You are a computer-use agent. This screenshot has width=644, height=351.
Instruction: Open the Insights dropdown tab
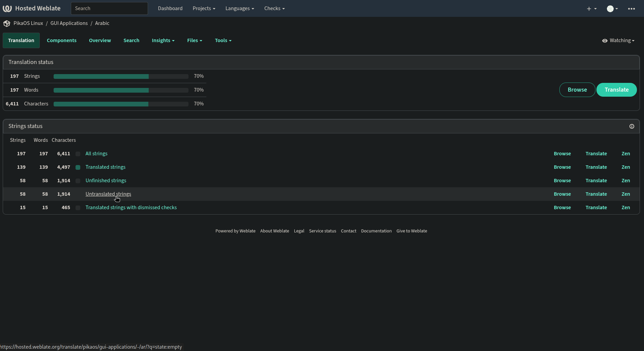point(163,40)
